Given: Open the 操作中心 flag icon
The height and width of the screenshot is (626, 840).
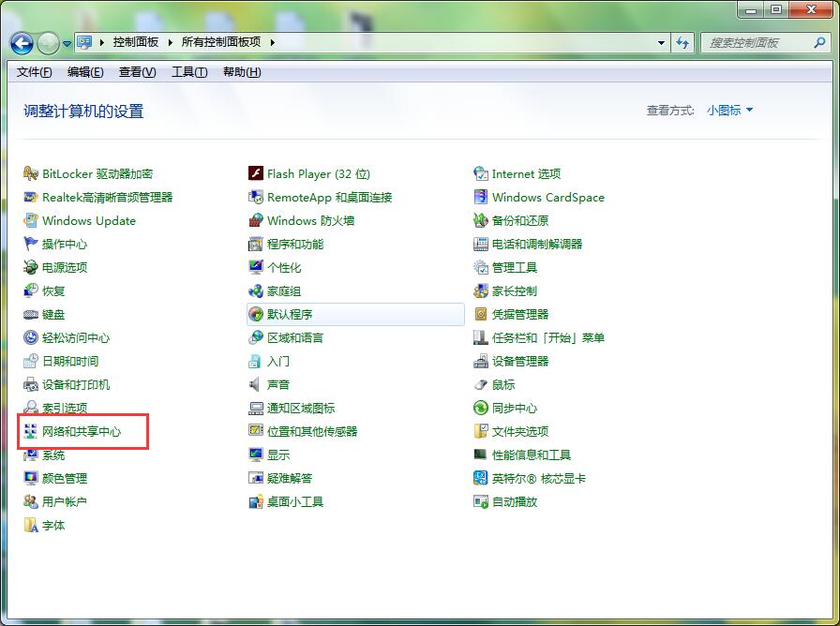Looking at the screenshot, I should [x=31, y=245].
